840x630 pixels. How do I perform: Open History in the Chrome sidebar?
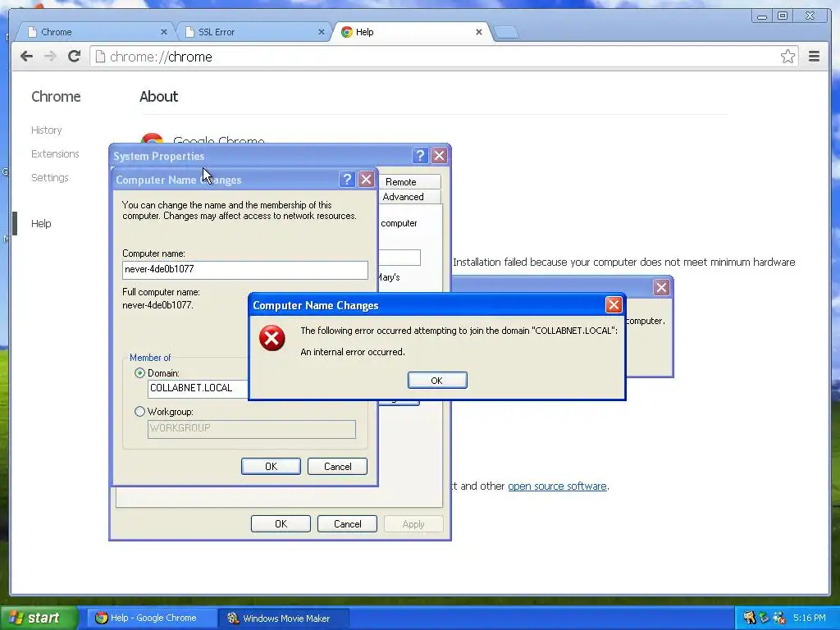coord(46,130)
